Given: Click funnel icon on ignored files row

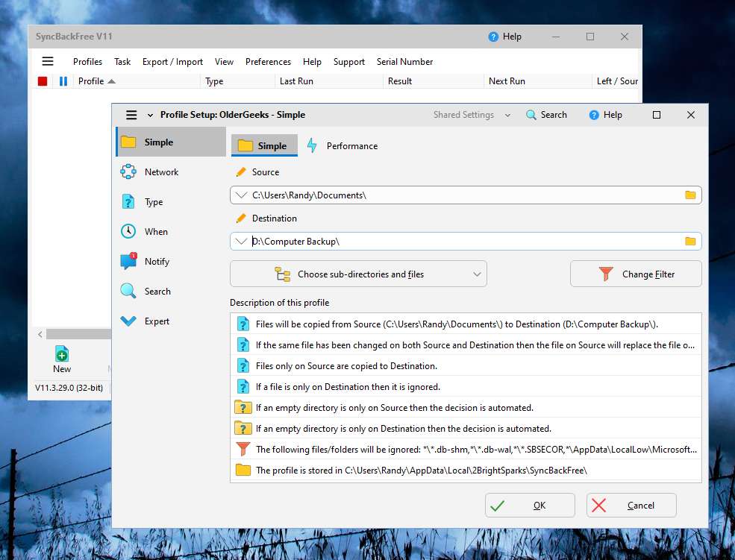Looking at the screenshot, I should click(243, 449).
